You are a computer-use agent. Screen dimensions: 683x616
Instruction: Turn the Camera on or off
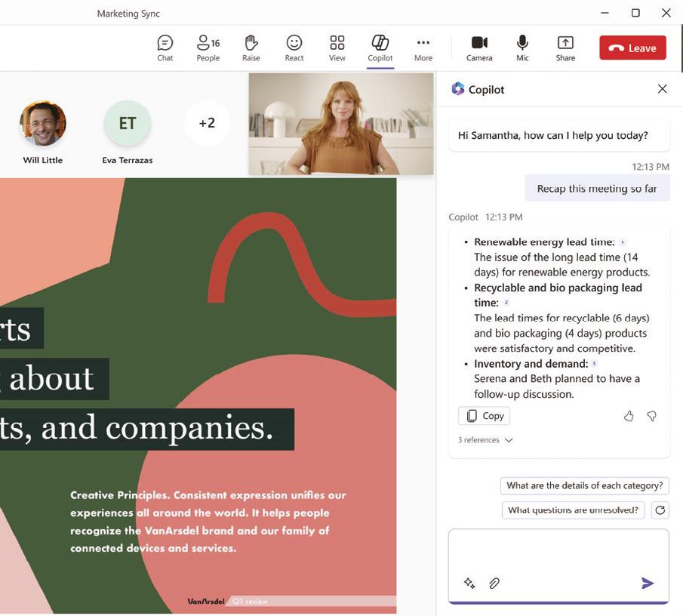pos(479,48)
